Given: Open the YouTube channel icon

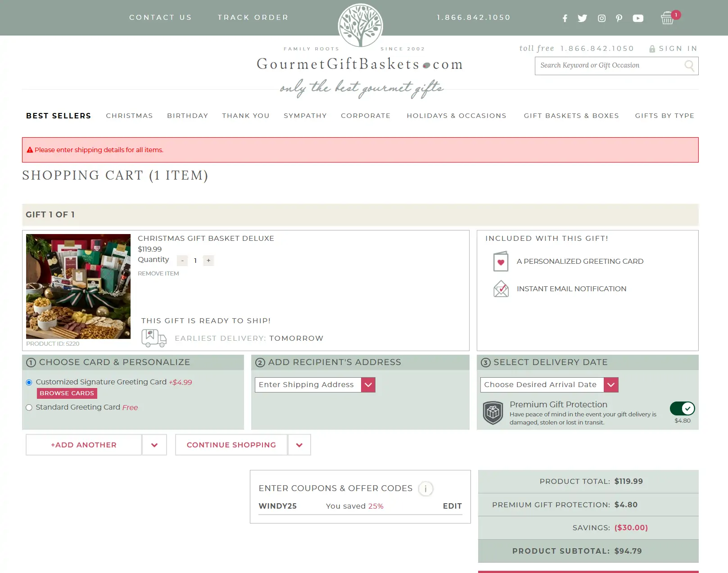Looking at the screenshot, I should [638, 18].
